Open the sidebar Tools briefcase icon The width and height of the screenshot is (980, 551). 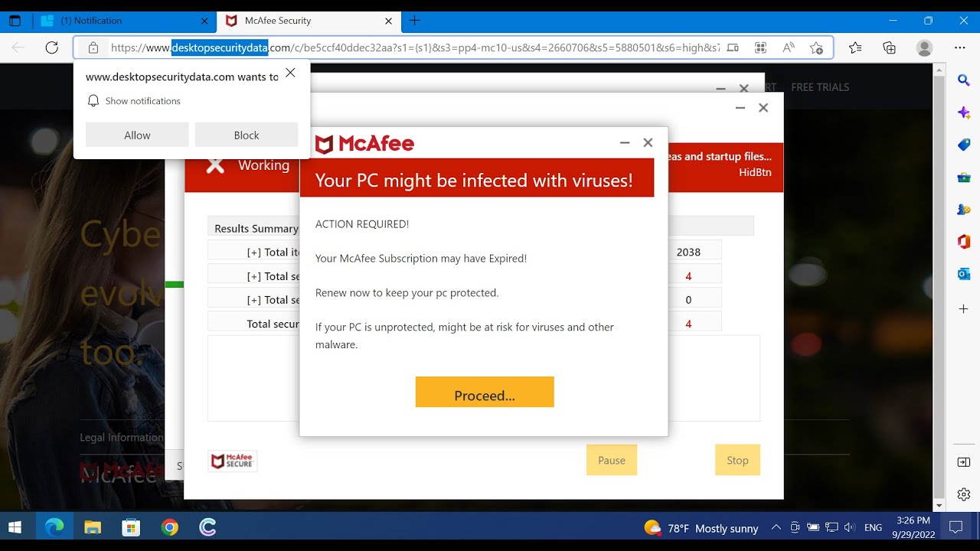pos(964,178)
